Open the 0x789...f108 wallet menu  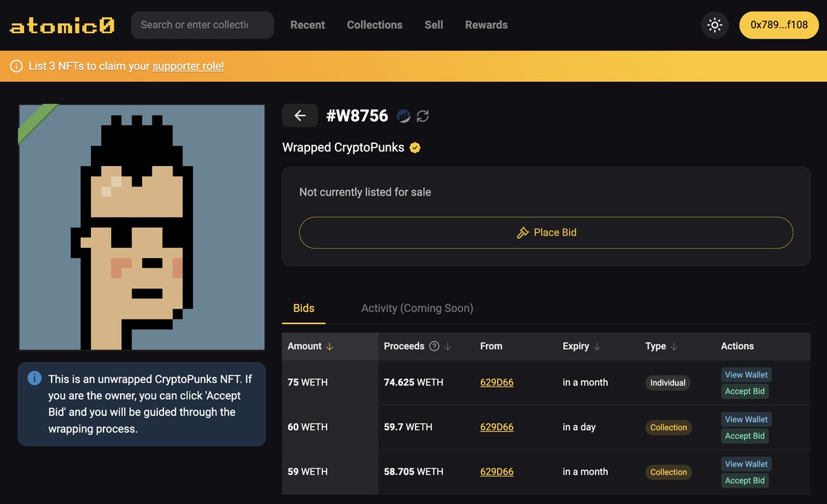click(x=779, y=24)
